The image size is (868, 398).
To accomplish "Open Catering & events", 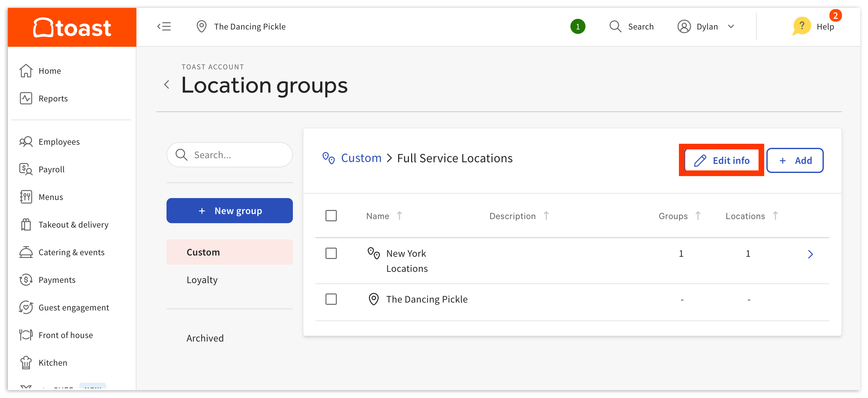I will [x=71, y=252].
